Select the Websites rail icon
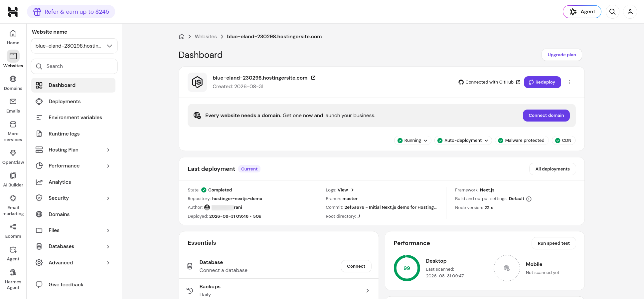 pos(13,56)
